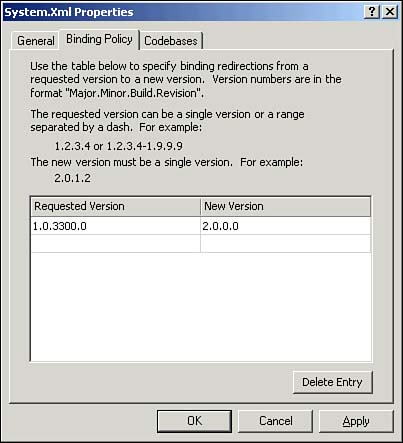Click the example text 1.2.3.4-1.9.9.9

coord(144,146)
